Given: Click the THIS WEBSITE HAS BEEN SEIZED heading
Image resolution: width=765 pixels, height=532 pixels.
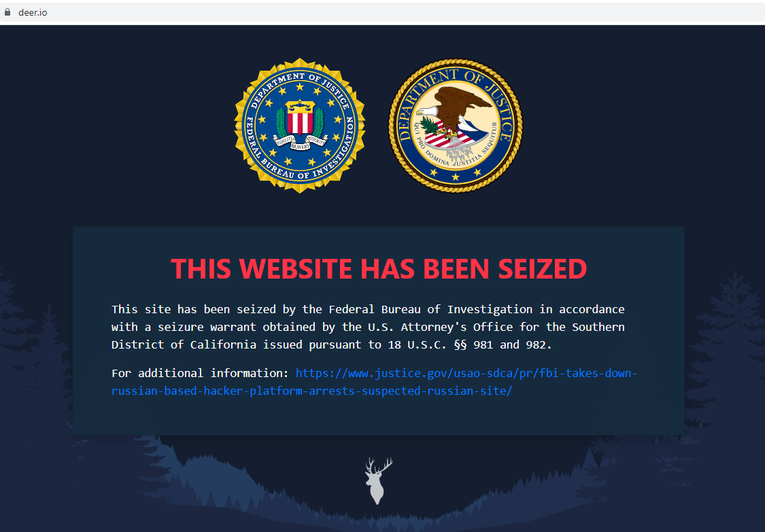Looking at the screenshot, I should [x=379, y=268].
